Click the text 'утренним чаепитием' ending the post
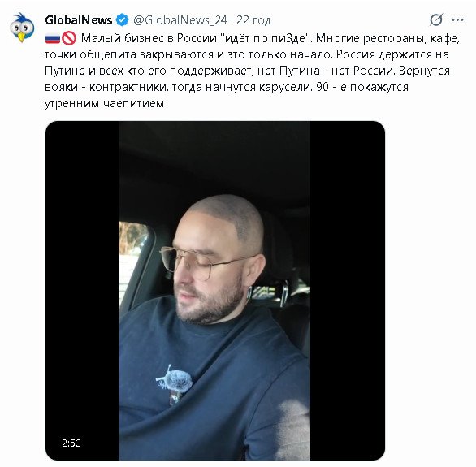This screenshot has width=476, height=467. point(104,103)
